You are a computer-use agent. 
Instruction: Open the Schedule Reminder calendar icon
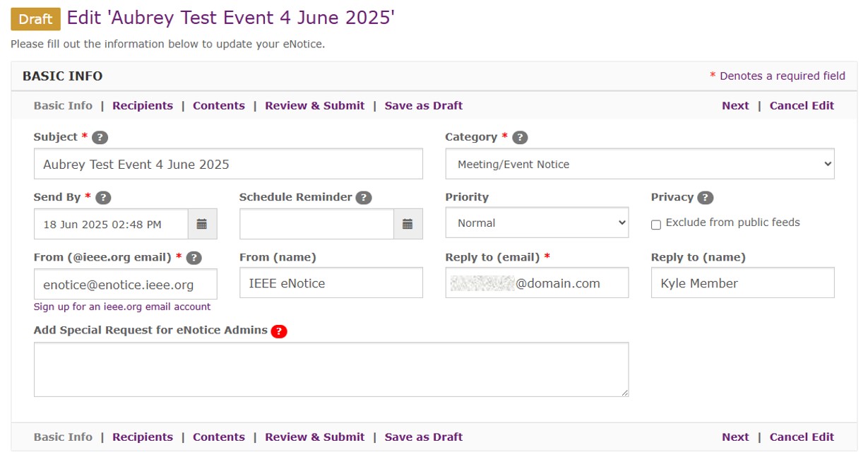coord(408,224)
